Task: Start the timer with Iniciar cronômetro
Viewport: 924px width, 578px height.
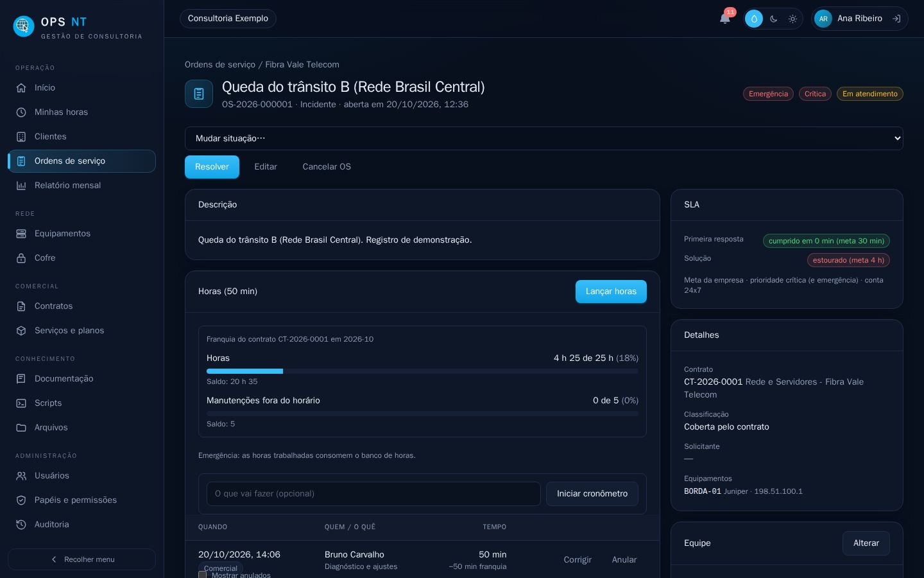Action: click(592, 494)
